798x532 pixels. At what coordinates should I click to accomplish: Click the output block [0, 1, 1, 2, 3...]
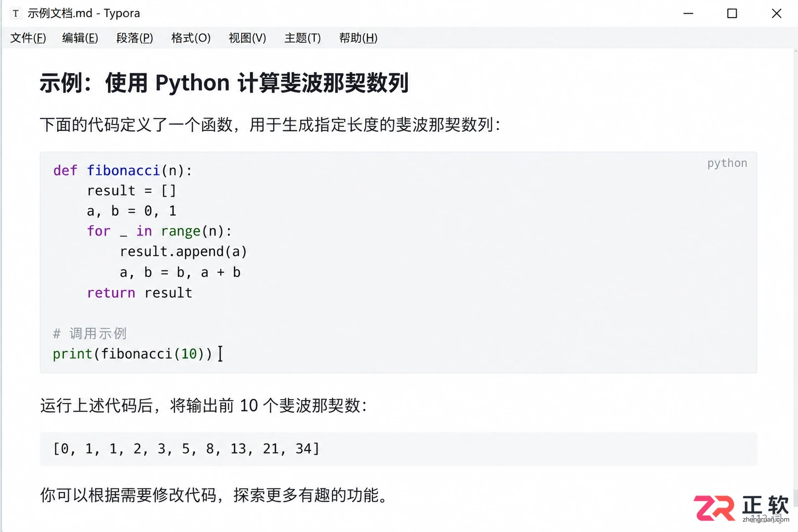coord(398,449)
